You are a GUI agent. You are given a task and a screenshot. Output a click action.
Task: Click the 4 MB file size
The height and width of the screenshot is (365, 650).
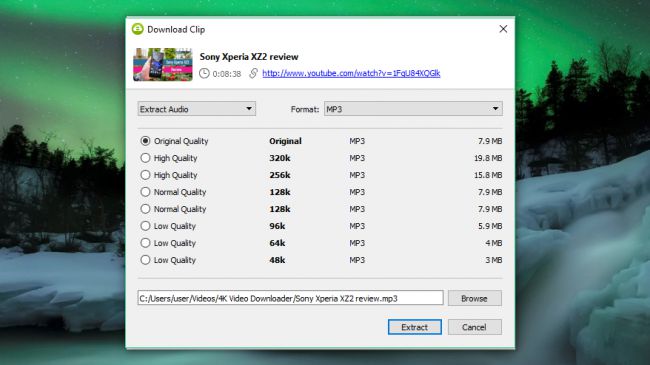pyautogui.click(x=493, y=243)
